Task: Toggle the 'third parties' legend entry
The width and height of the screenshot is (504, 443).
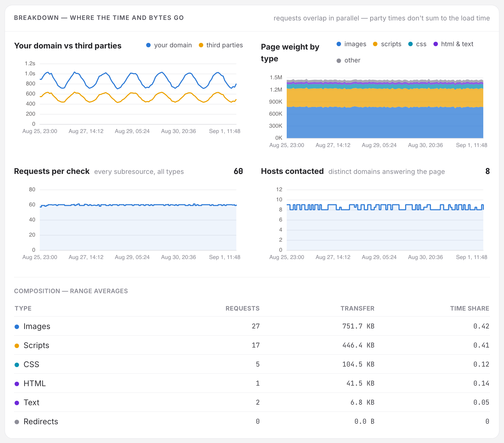Action: pos(221,45)
